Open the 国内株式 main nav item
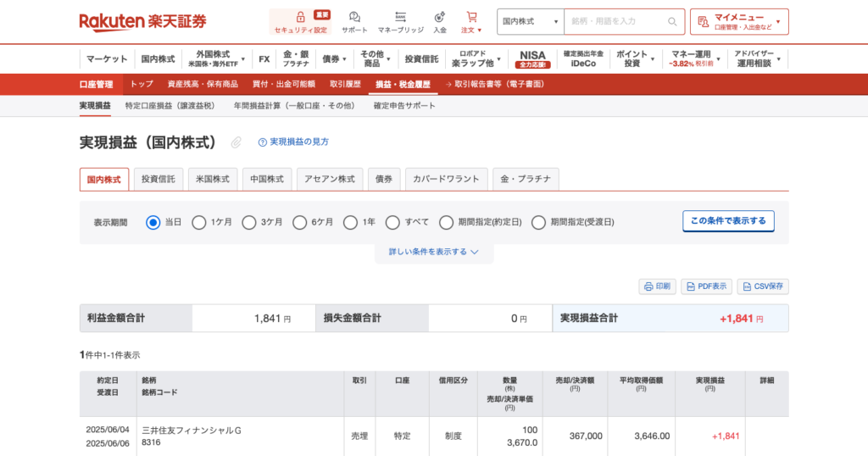The height and width of the screenshot is (456, 868). pyautogui.click(x=158, y=58)
